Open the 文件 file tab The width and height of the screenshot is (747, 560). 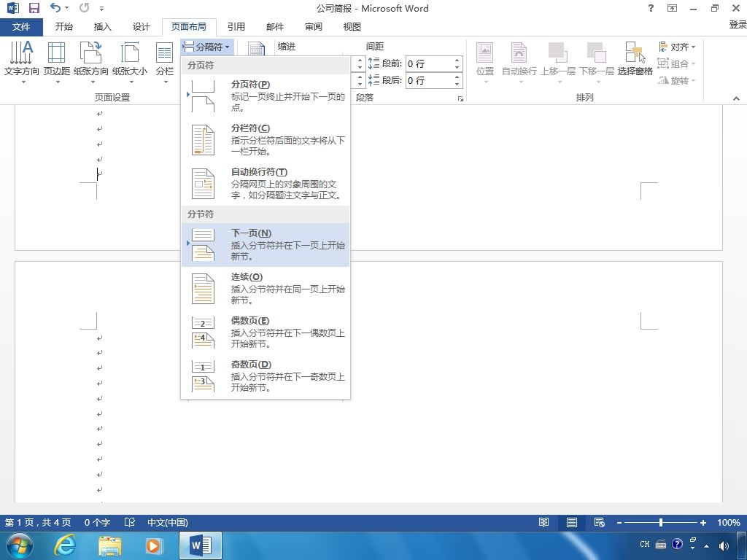coord(21,27)
